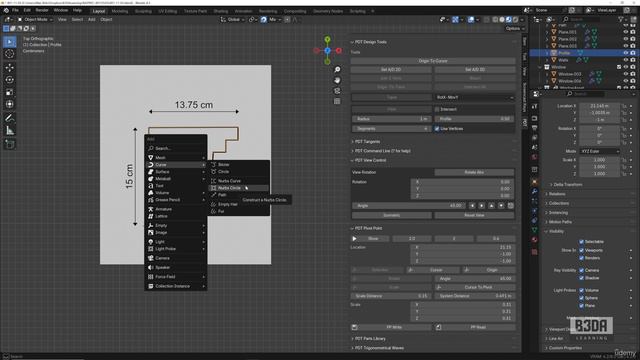Click the outliner filter funnel icon
Image resolution: width=640 pixels, height=360 pixels.
click(x=621, y=19)
